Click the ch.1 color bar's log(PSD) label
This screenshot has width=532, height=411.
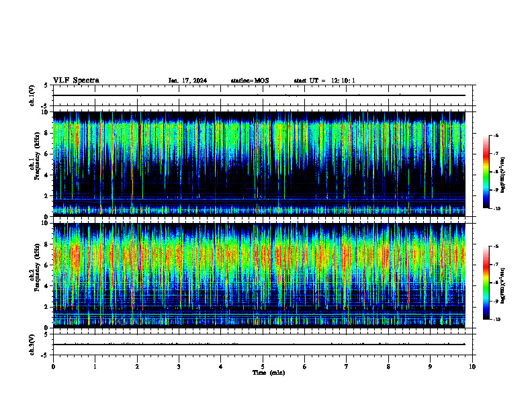click(502, 175)
